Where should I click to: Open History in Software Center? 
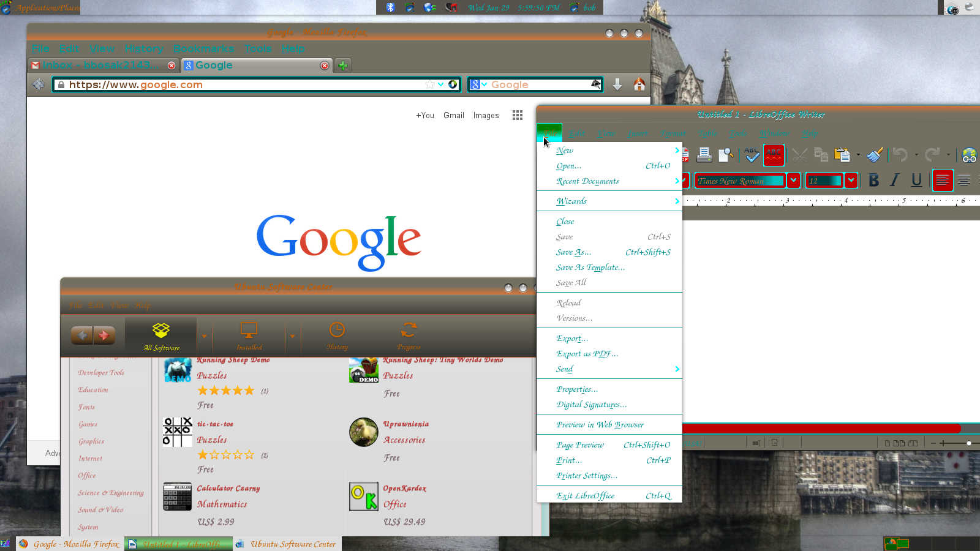337,336
